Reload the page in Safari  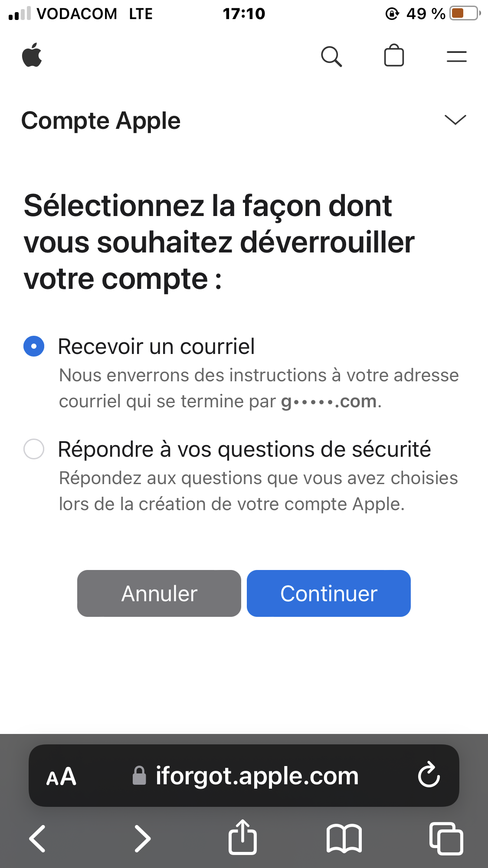click(x=429, y=775)
